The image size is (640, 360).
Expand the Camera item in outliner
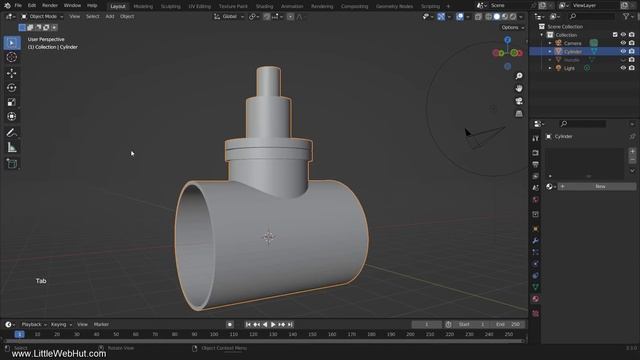pos(550,43)
